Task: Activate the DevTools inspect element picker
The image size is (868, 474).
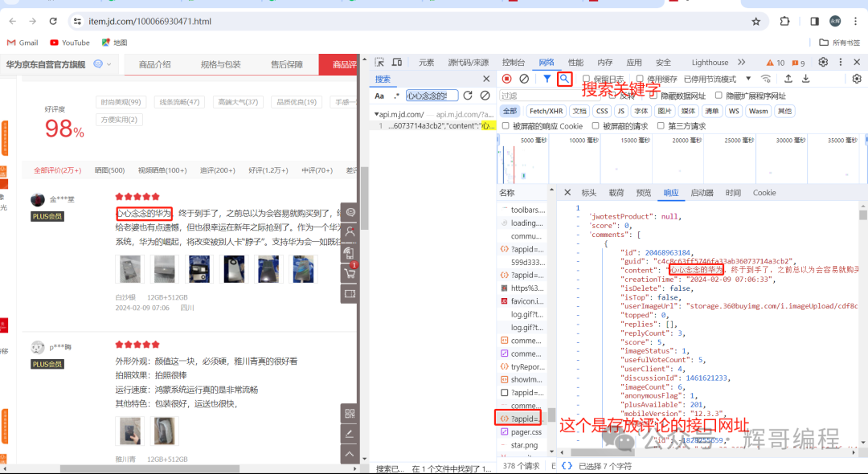Action: pos(379,62)
